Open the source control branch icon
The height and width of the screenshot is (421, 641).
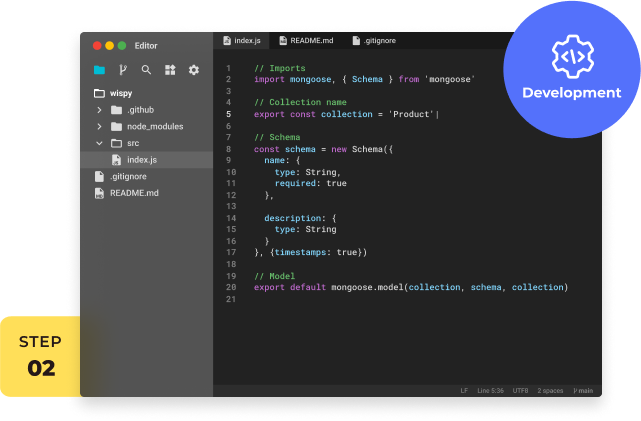[123, 70]
